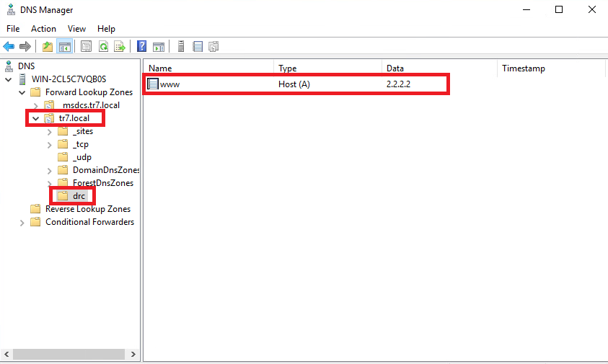
Task: Go up one level with folder icon
Action: tap(48, 47)
